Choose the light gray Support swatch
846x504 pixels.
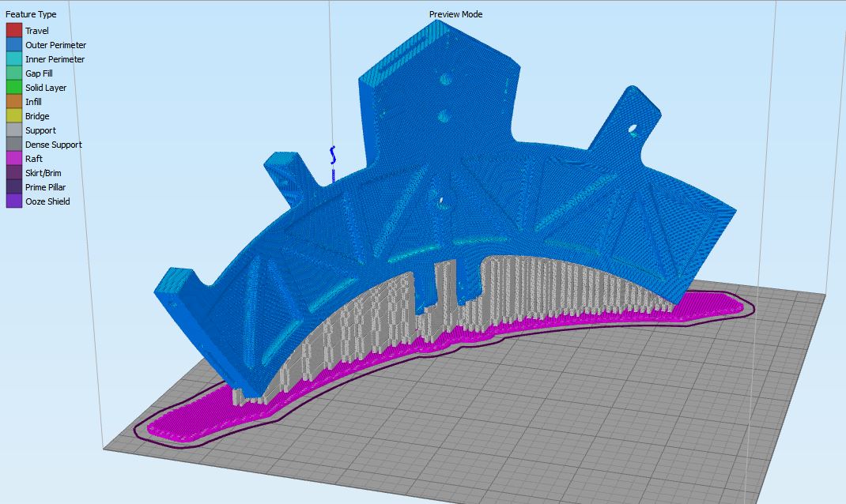click(x=13, y=130)
